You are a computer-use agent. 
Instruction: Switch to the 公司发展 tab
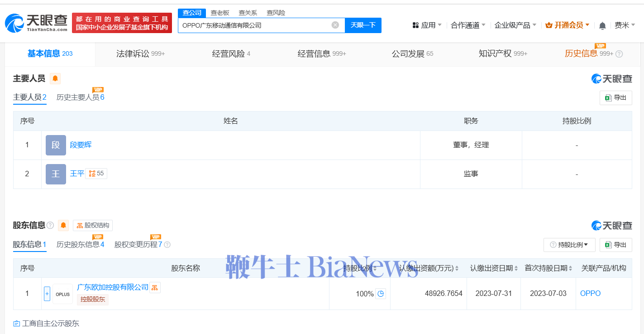coord(412,54)
